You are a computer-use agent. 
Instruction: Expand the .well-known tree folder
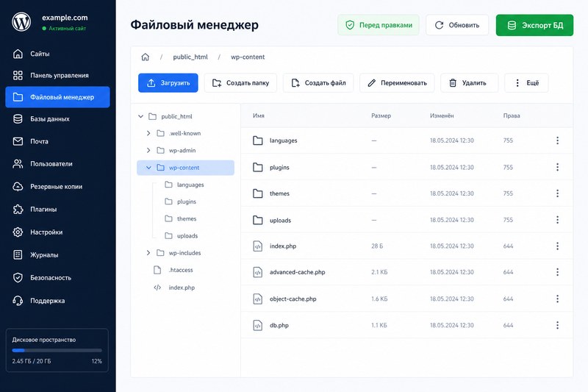[x=148, y=133]
